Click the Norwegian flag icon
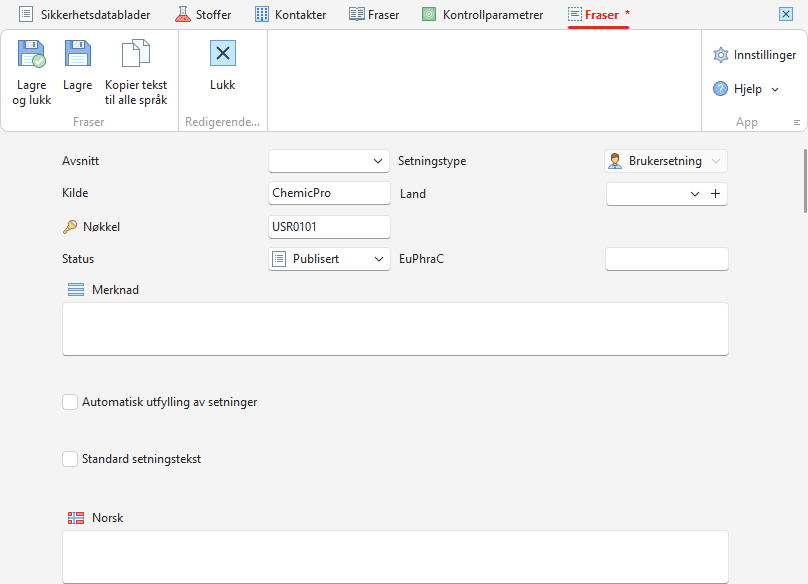 click(76, 518)
